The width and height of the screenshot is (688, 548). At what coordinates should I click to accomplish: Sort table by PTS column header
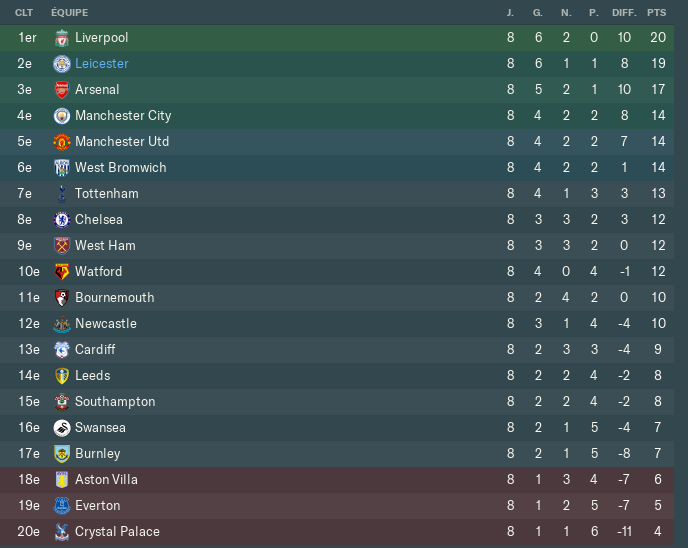pos(656,13)
